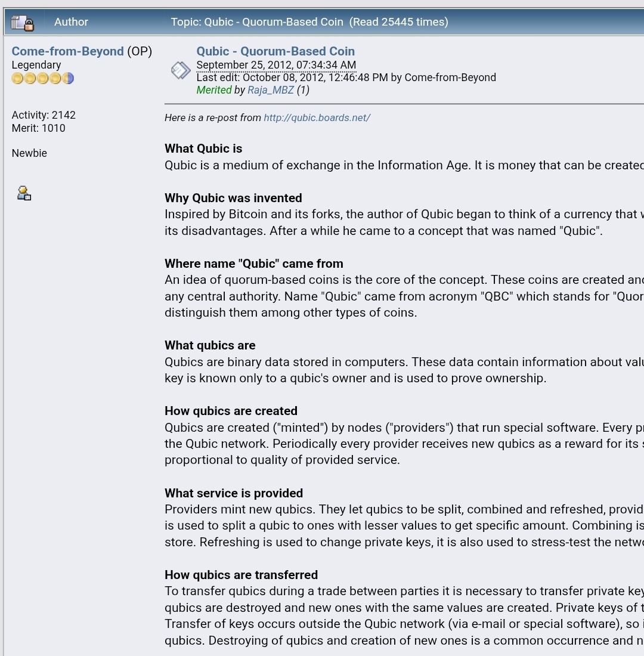Click the '(OP)' label next to the author name

pos(140,51)
